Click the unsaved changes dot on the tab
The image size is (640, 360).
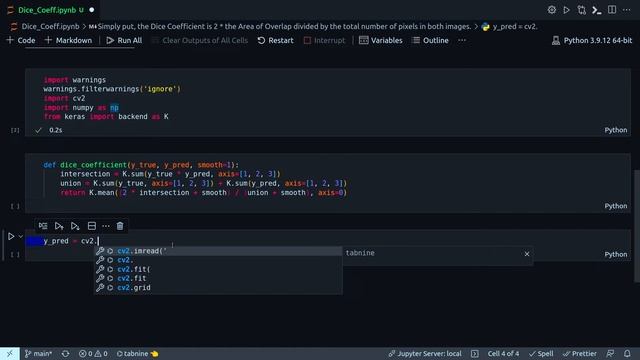[x=92, y=10]
